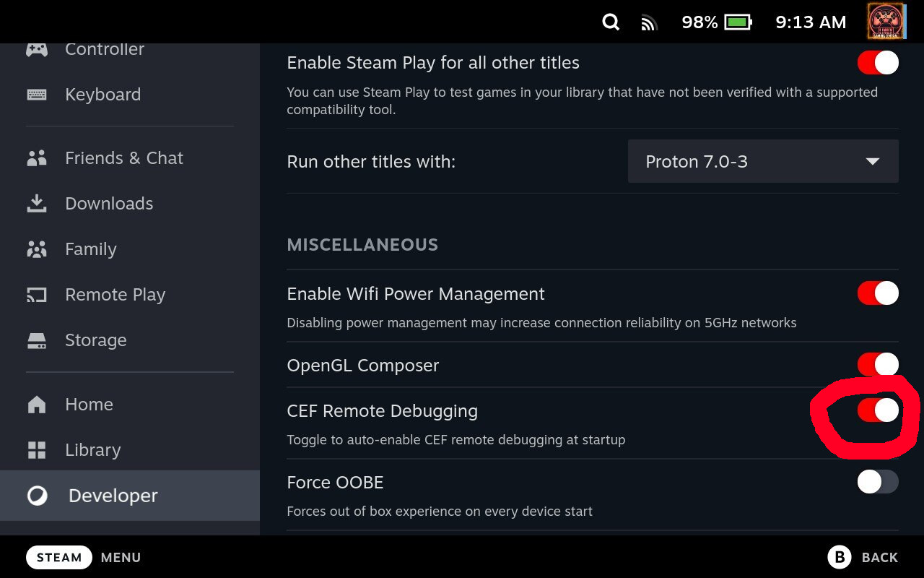Toggle the OpenGL Composer switch
The height and width of the screenshot is (578, 924).
878,365
